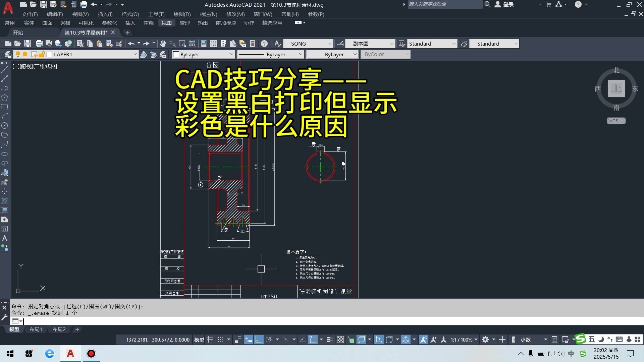Click the Layer Properties Manager icon

(x=8, y=54)
